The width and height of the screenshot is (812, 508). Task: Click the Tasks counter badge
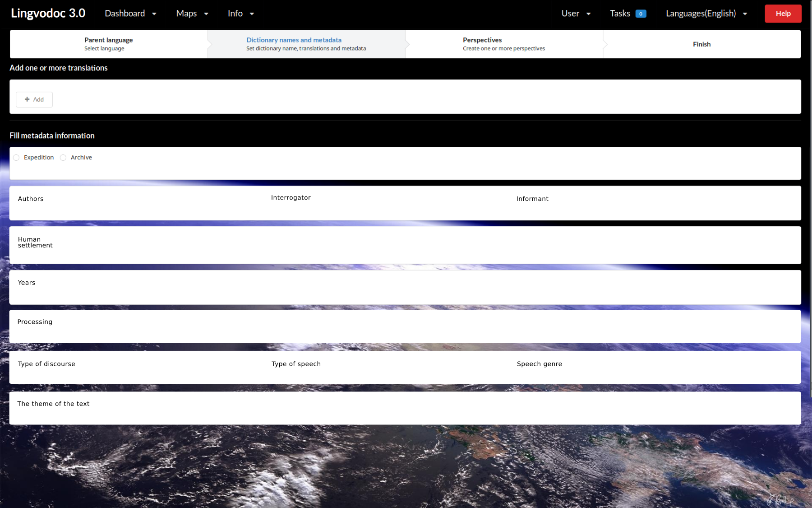(641, 14)
